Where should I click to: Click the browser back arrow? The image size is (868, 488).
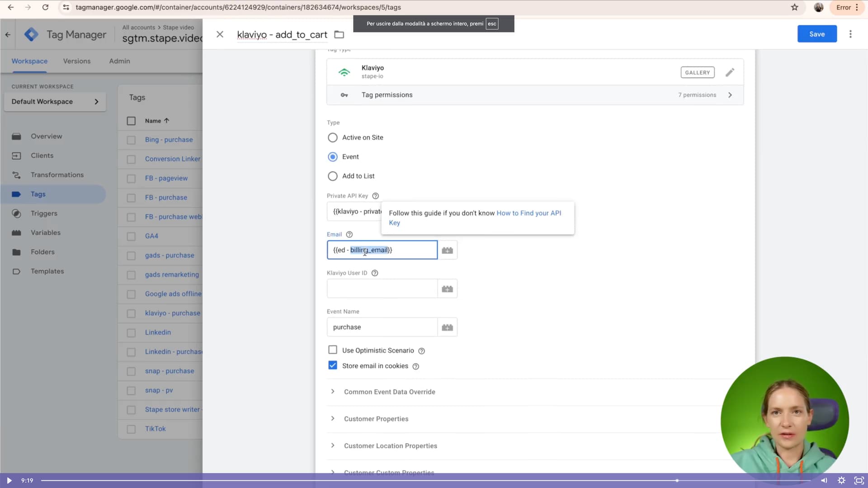click(x=11, y=7)
